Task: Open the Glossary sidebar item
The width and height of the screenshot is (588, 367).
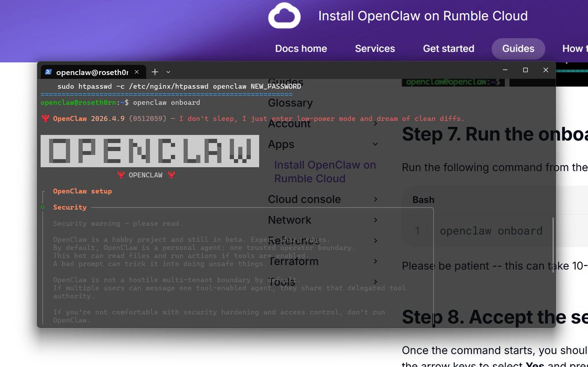Action: point(290,103)
